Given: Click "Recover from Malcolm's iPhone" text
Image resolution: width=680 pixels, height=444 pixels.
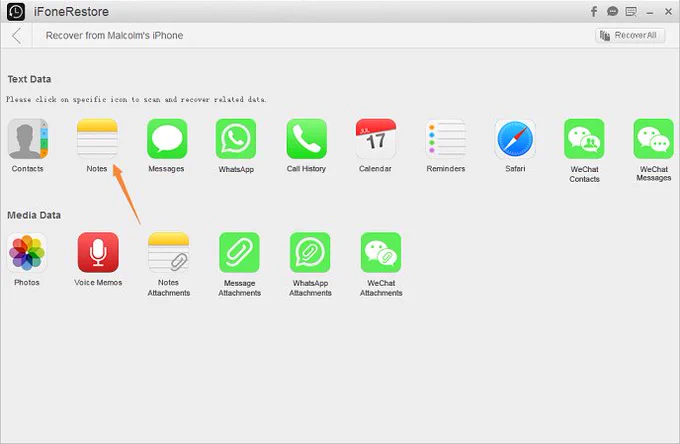Looking at the screenshot, I should pyautogui.click(x=114, y=36).
